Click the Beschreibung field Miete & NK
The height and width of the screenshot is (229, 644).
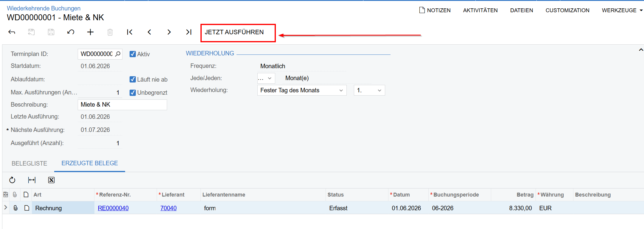(x=122, y=105)
